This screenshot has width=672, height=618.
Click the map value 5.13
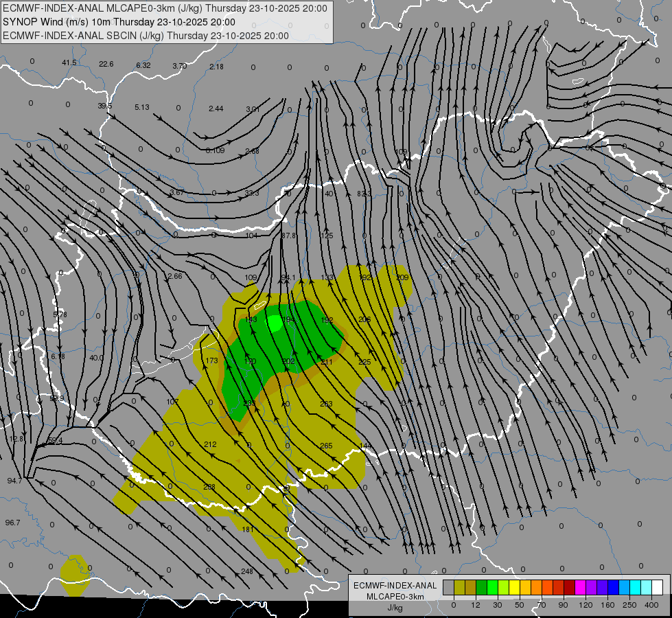[142, 107]
